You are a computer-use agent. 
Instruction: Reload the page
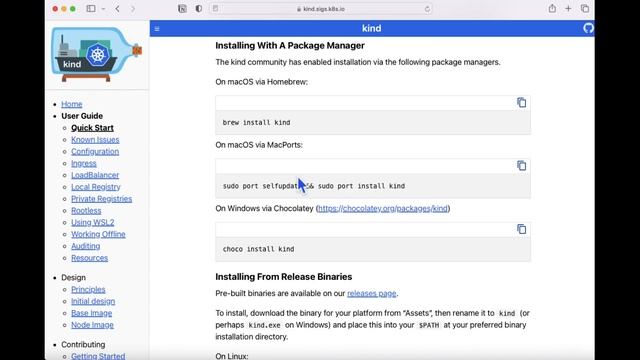(x=427, y=9)
